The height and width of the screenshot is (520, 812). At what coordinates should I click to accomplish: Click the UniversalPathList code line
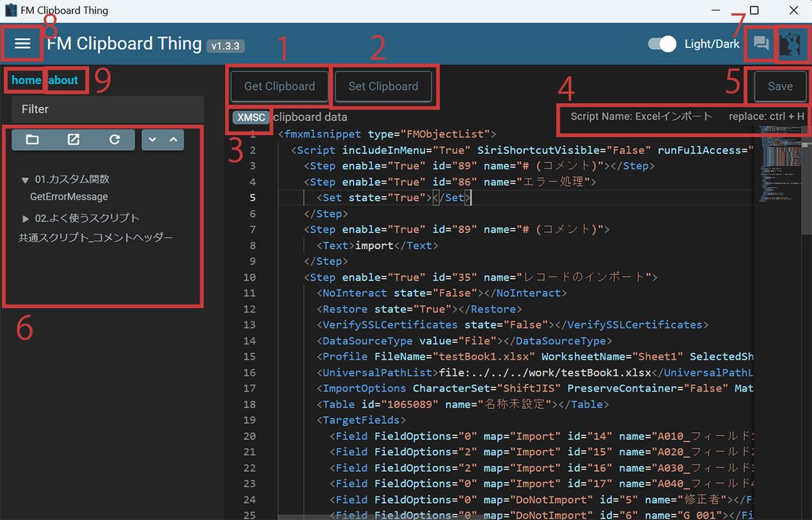click(x=535, y=373)
